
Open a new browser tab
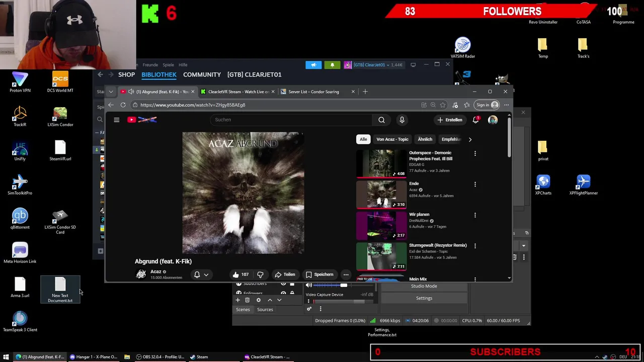(365, 92)
